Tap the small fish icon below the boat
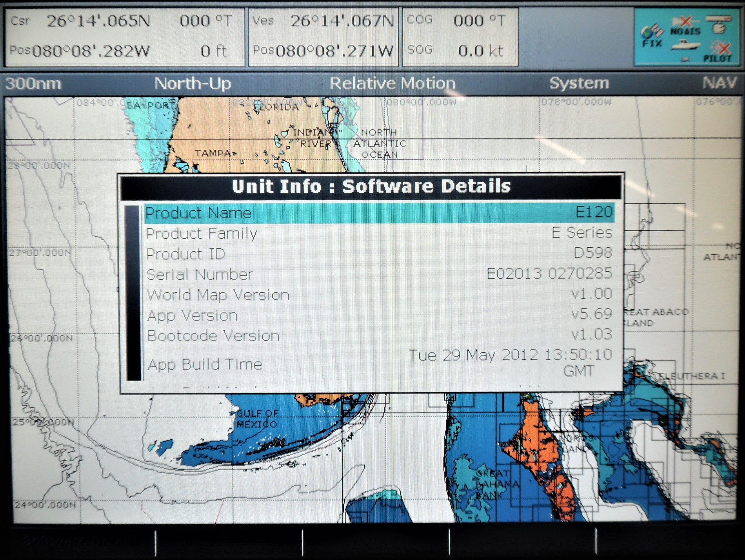 pyautogui.click(x=685, y=60)
